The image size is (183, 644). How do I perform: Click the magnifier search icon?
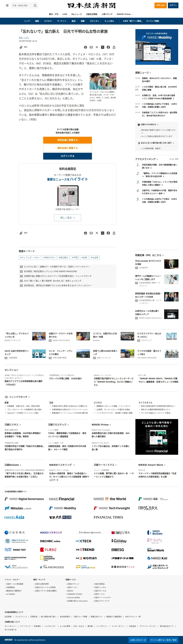pos(35,5)
